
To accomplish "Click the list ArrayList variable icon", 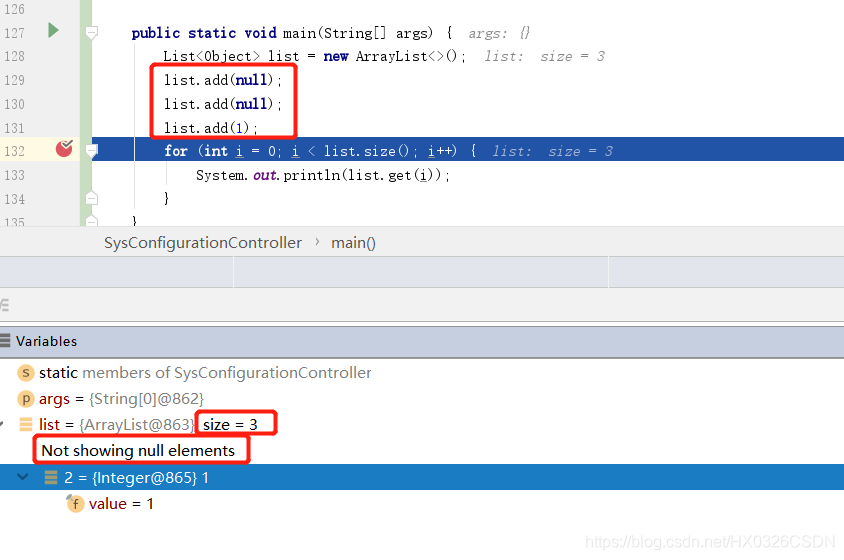I will pos(27,425).
